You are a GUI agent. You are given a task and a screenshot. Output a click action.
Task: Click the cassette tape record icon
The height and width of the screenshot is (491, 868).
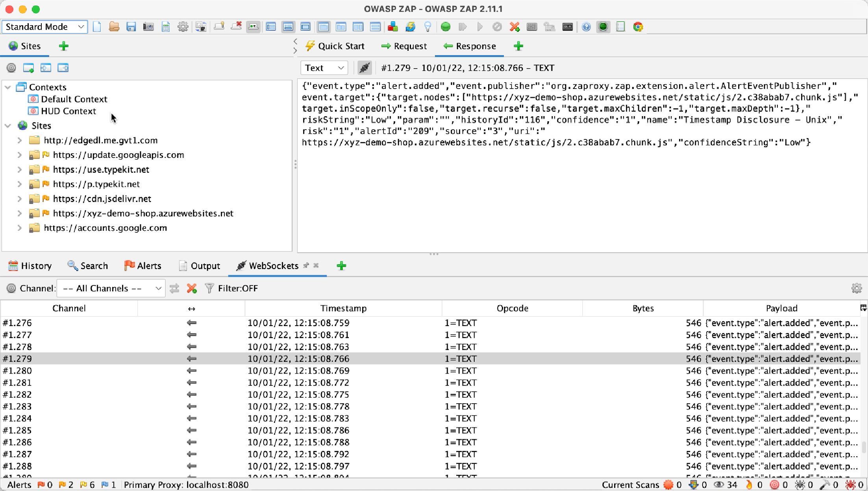click(x=568, y=27)
